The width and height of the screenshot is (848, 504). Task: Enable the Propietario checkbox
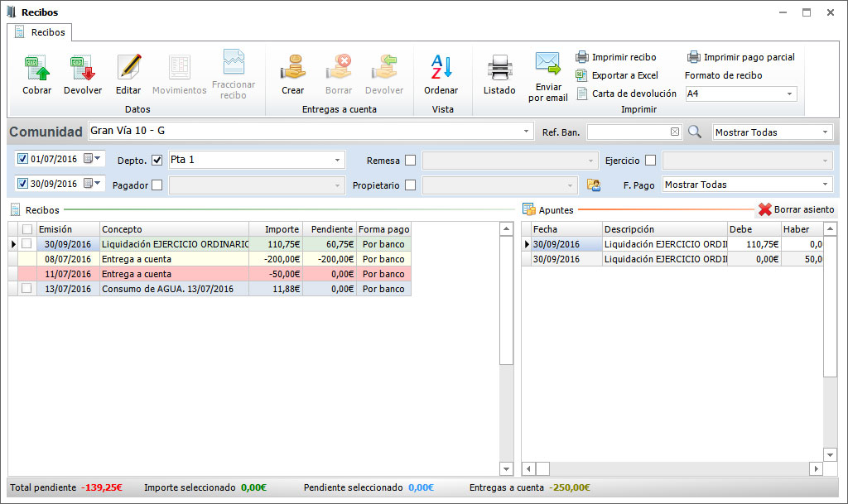pyautogui.click(x=411, y=185)
